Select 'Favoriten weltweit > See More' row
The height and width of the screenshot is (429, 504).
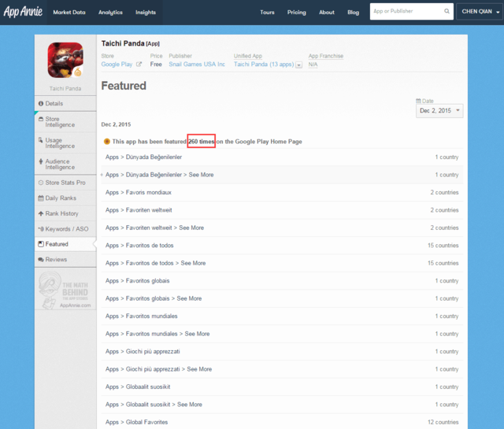tap(282, 227)
